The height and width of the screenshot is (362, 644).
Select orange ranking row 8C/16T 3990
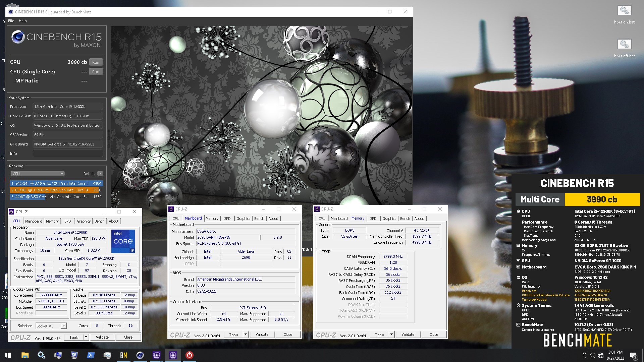(56, 190)
